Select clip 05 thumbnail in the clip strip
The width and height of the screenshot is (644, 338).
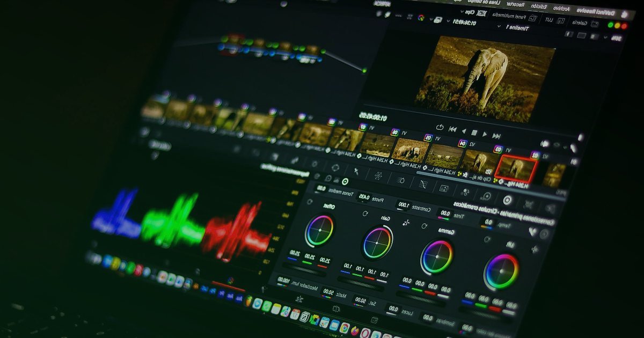(410, 150)
